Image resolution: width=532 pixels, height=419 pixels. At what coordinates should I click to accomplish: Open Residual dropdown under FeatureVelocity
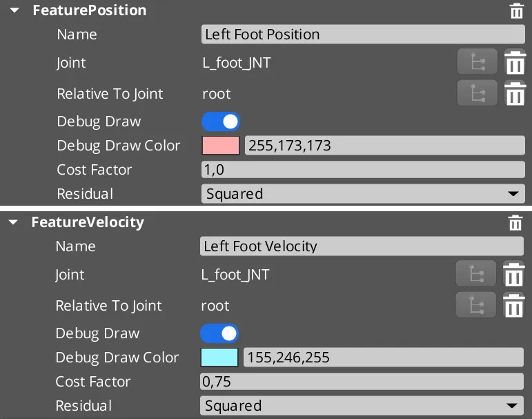362,406
